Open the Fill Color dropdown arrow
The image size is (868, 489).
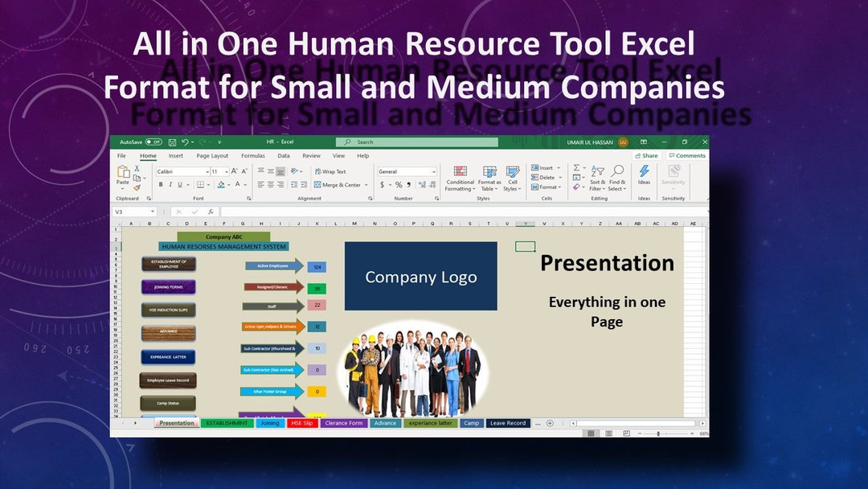tap(227, 184)
